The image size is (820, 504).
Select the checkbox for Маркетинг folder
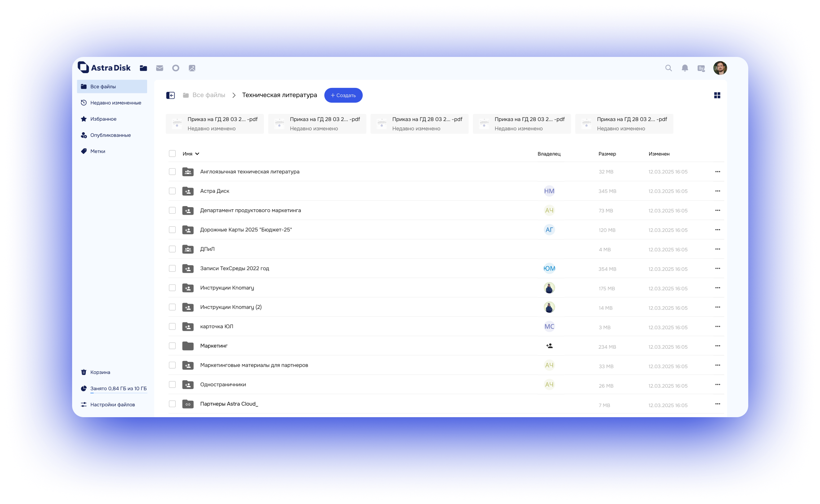point(172,346)
